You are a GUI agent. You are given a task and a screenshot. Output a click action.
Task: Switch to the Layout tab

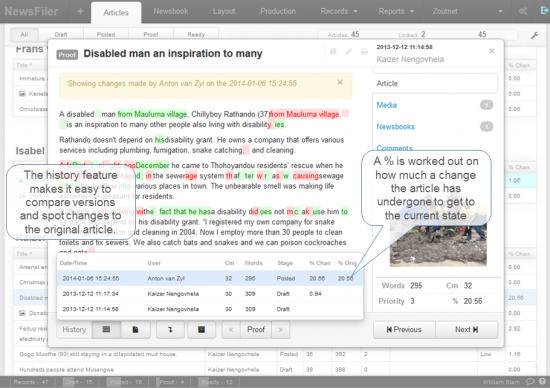point(224,11)
